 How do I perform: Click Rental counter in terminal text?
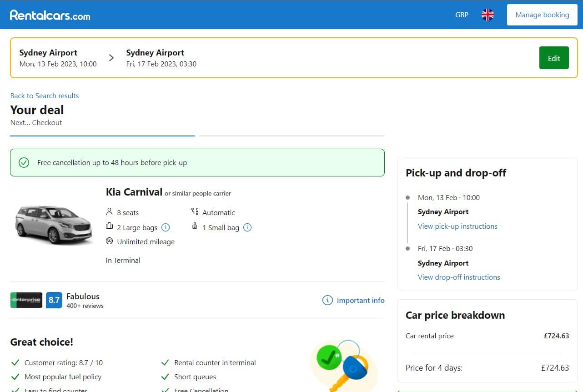tap(215, 362)
